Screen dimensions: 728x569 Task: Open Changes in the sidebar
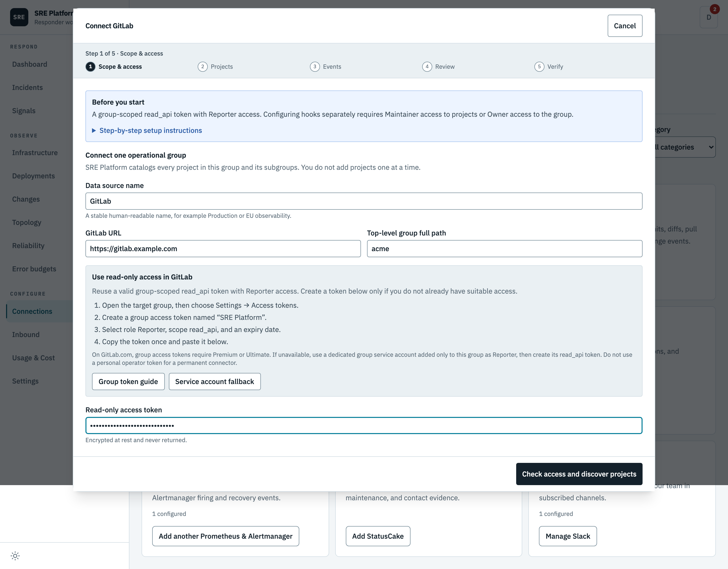tap(26, 199)
